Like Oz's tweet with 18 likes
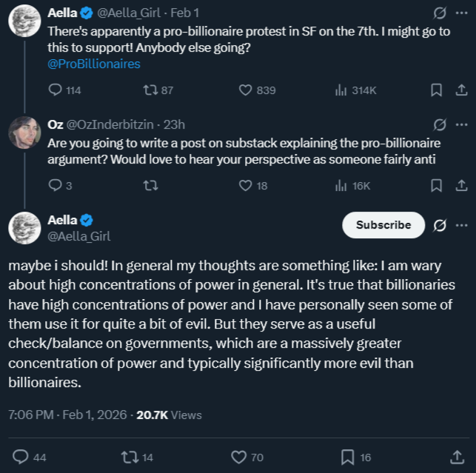 [x=247, y=186]
